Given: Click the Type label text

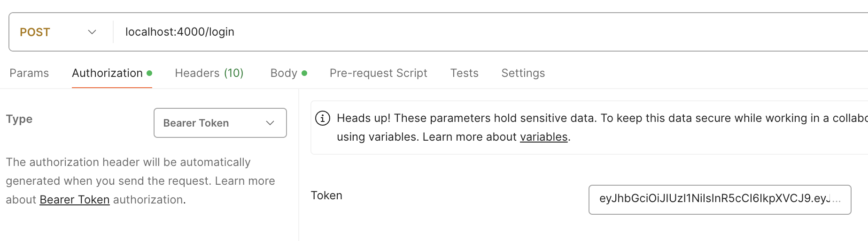Looking at the screenshot, I should [x=19, y=119].
